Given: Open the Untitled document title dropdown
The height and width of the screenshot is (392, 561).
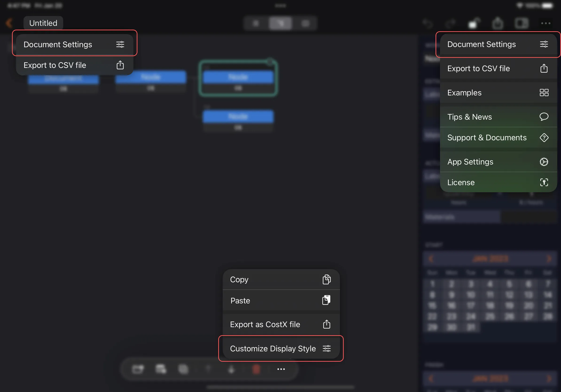Looking at the screenshot, I should [x=43, y=23].
